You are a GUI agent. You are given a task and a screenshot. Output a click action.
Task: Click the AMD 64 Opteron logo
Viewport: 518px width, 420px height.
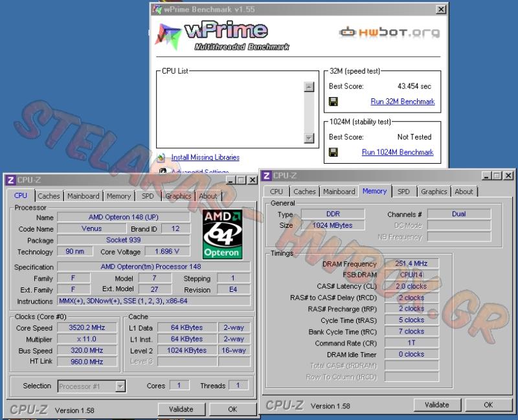(x=222, y=234)
